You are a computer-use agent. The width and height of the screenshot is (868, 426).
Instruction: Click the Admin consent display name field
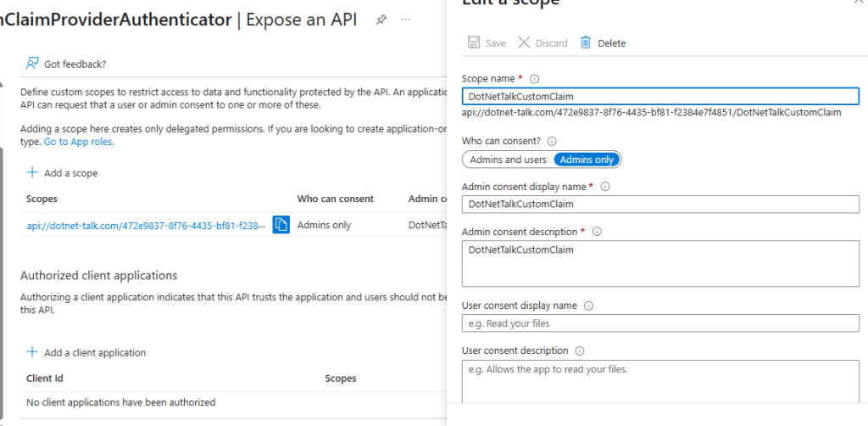(660, 204)
